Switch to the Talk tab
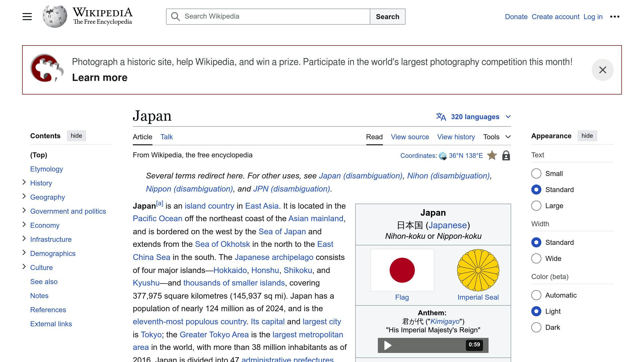Viewport: 644px width, 362px height. [167, 137]
